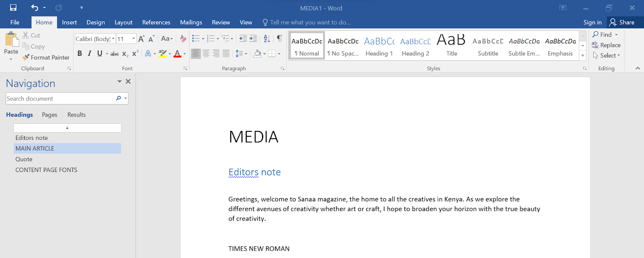Image resolution: width=644 pixels, height=258 pixels.
Task: Decrease the font size with Shrink Font
Action: (x=151, y=39)
